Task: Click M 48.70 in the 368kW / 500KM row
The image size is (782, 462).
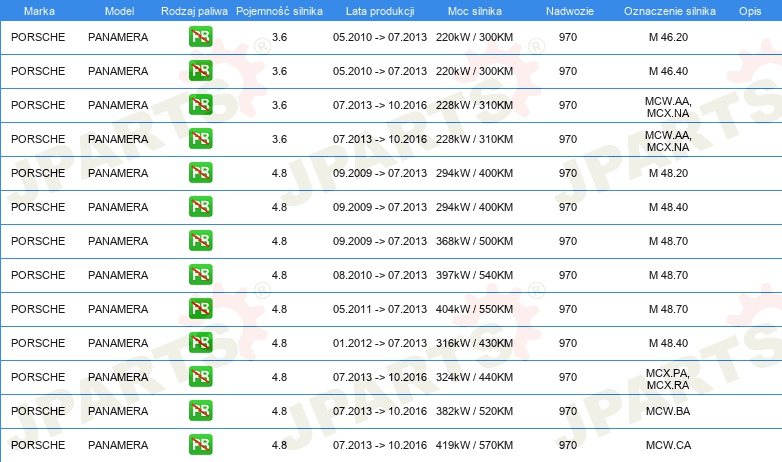Action: [668, 241]
